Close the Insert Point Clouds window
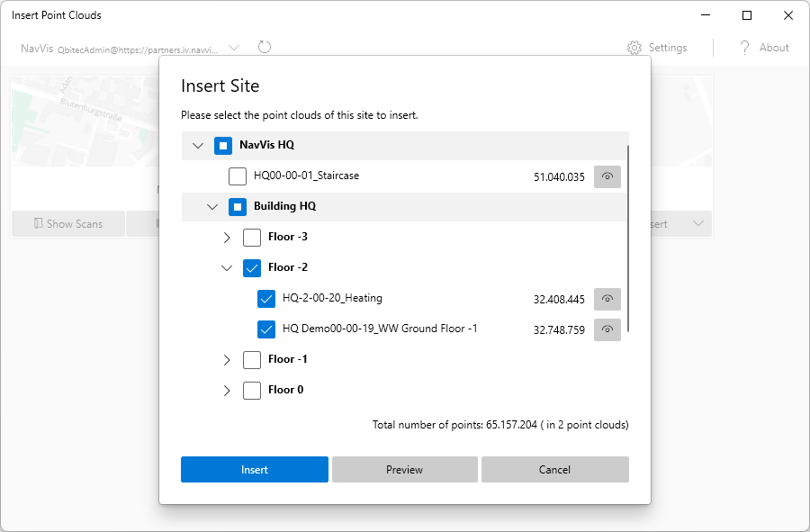 [788, 15]
